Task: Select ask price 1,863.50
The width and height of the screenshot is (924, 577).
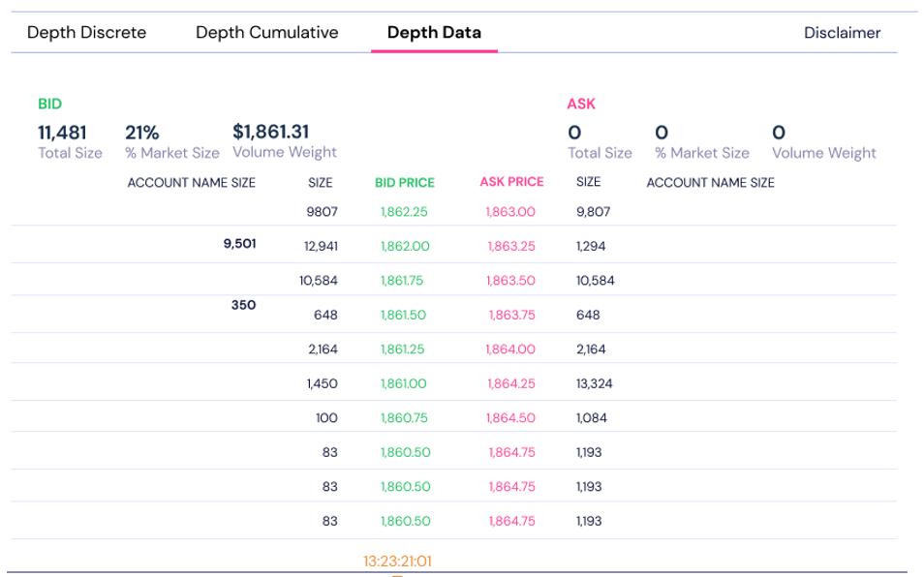Action: tap(510, 280)
